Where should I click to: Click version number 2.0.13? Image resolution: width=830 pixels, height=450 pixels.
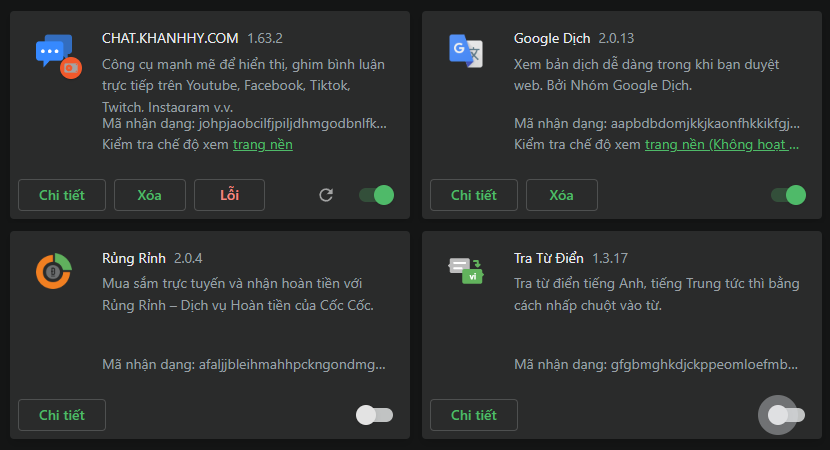tap(616, 38)
